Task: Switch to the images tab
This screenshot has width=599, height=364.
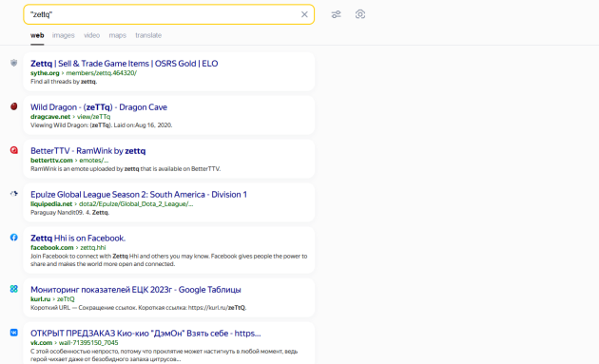Action: pyautogui.click(x=64, y=35)
